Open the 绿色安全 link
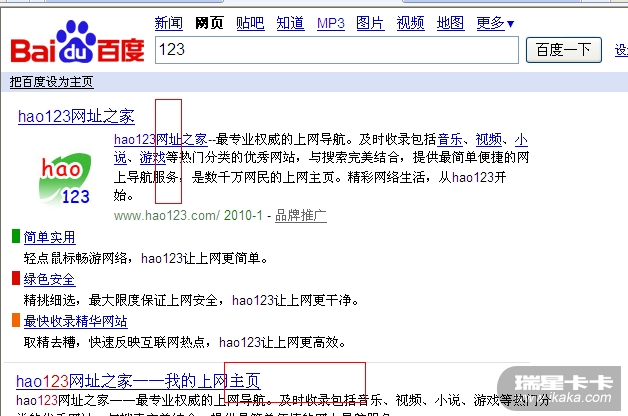The width and height of the screenshot is (628, 416). pos(49,279)
